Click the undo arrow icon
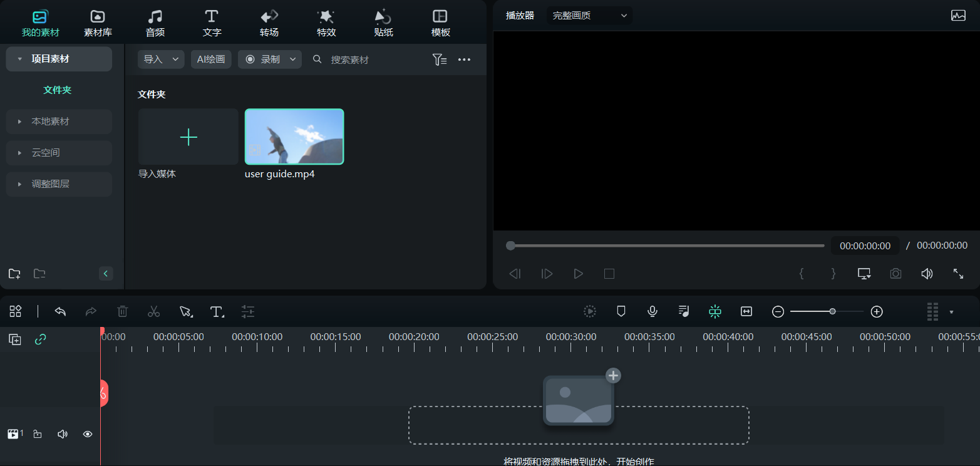The image size is (980, 466). [60, 311]
